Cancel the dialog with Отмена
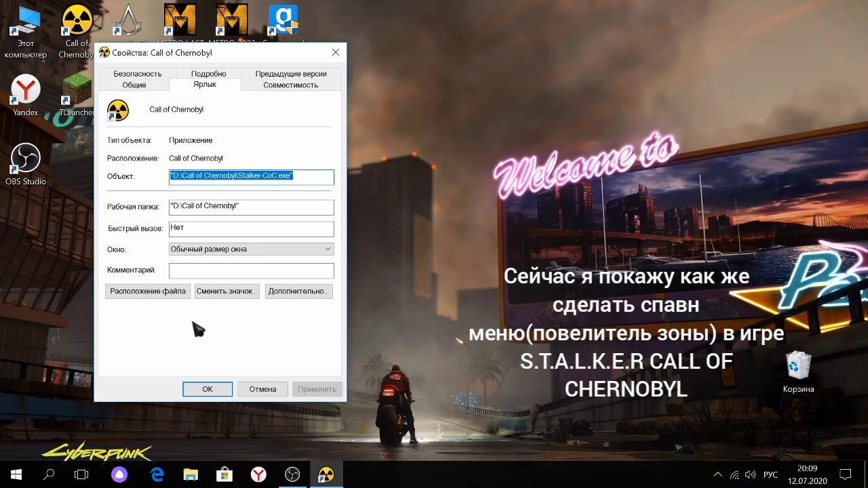 point(262,389)
